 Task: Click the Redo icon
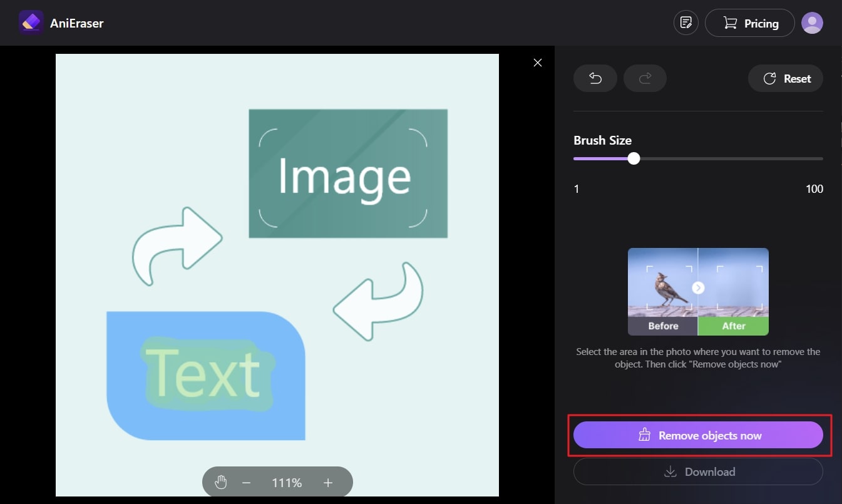pos(645,78)
